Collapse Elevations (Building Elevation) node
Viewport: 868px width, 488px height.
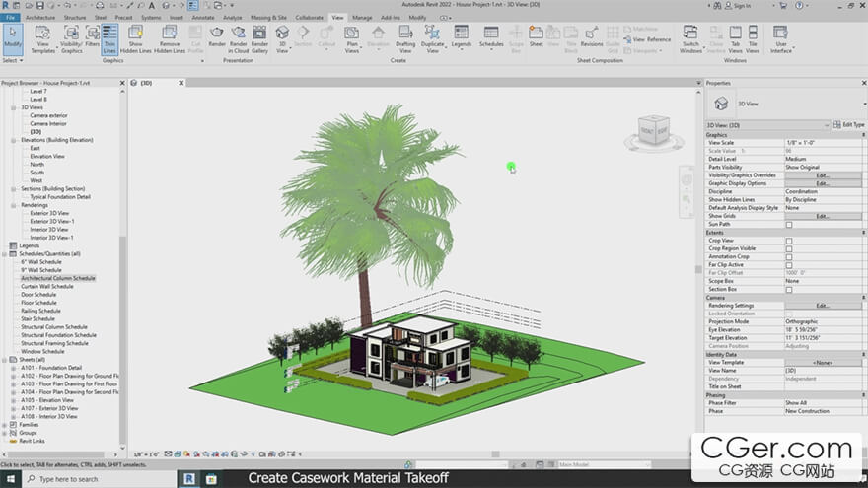pyautogui.click(x=13, y=141)
